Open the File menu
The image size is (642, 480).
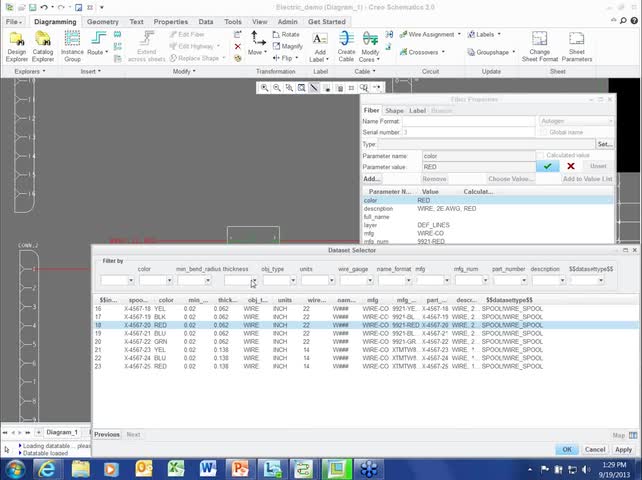[14, 22]
